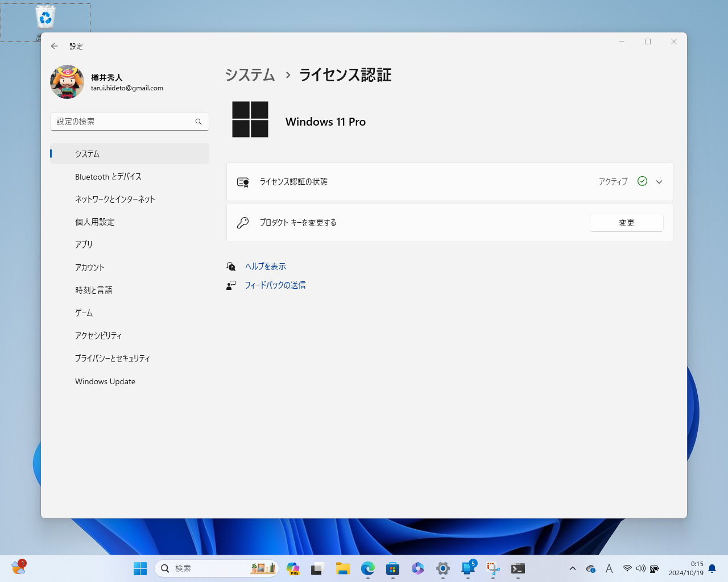Click the Windows 11 Pro logo icon
This screenshot has height=582, width=728.
[x=250, y=119]
